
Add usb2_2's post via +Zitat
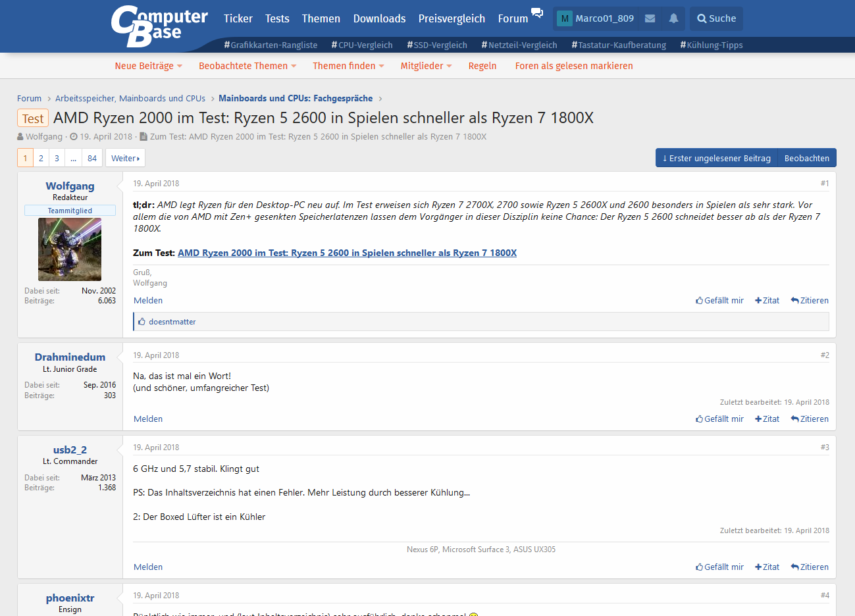(767, 567)
